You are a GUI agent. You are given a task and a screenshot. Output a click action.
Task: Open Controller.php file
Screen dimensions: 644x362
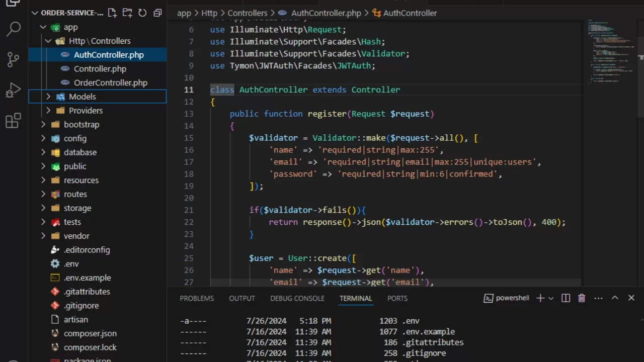click(98, 69)
